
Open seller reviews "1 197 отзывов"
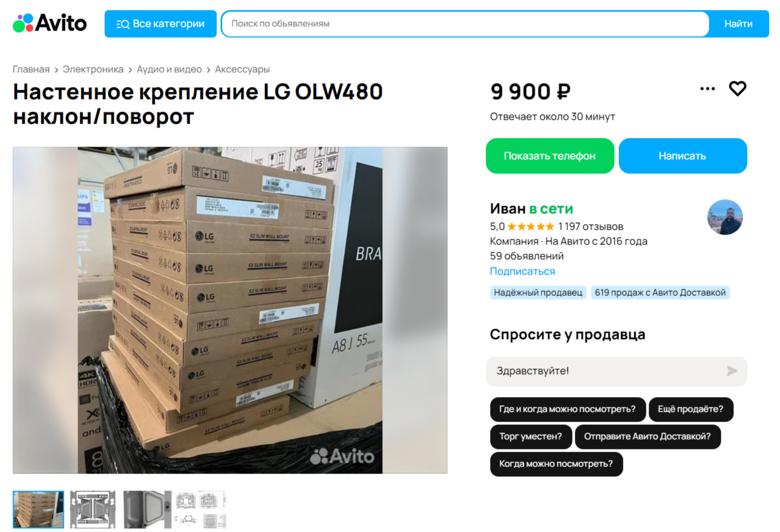coord(590,226)
